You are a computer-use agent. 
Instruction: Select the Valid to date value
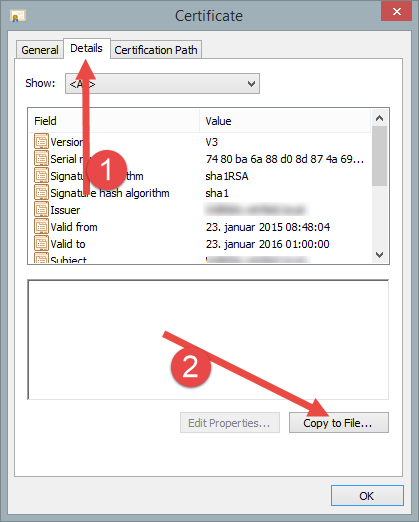tap(268, 244)
